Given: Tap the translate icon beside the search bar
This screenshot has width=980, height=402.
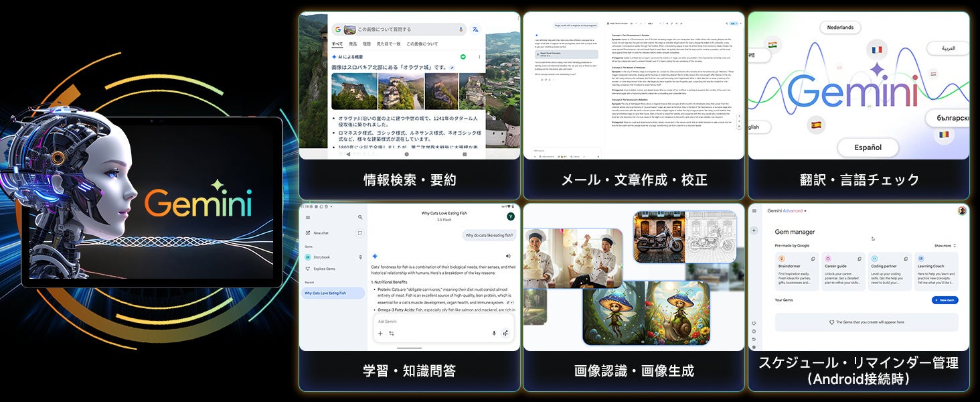Looking at the screenshot, I should (475, 29).
